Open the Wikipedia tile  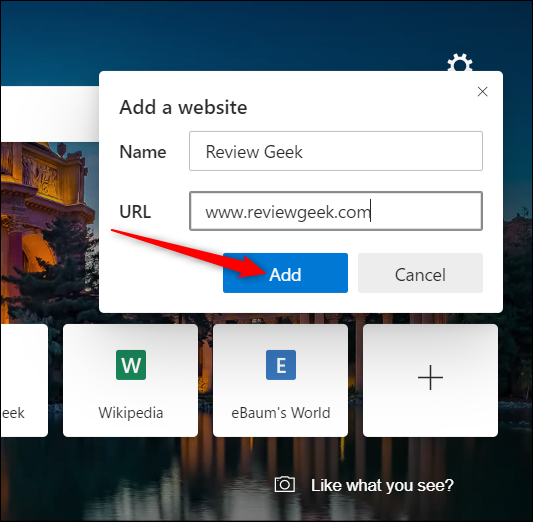(x=131, y=380)
